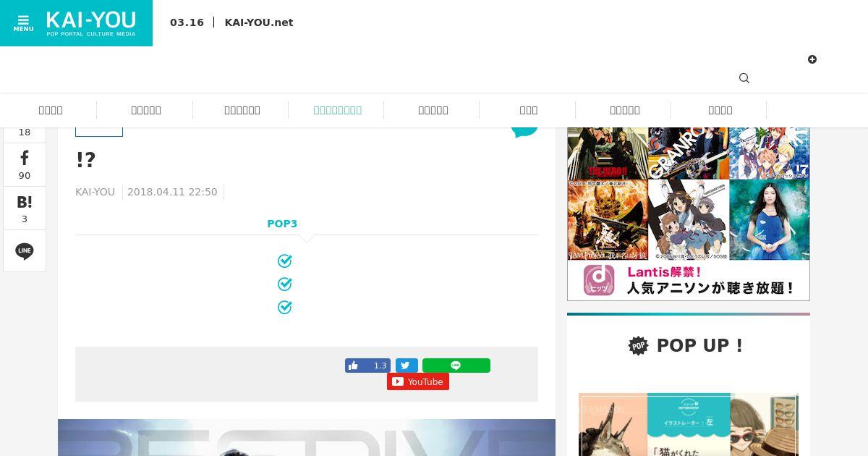Click the blue Twitter tweet button
The image size is (868, 456).
407,366
